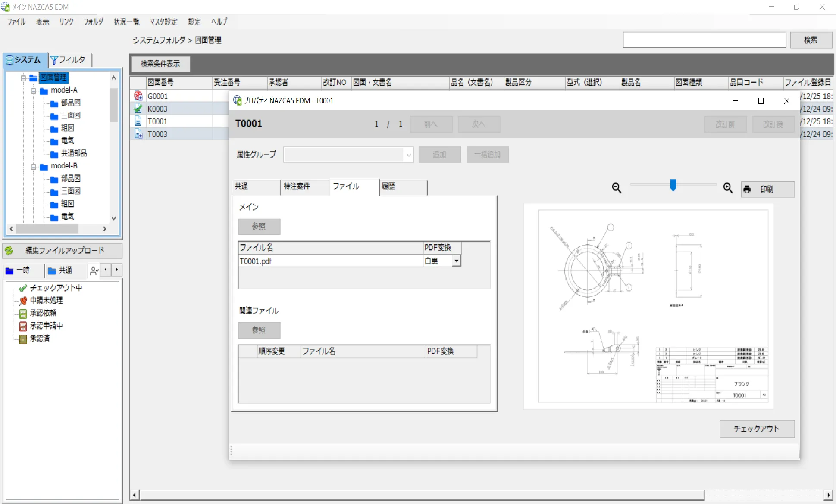
Task: Switch to the 共通 property tab
Action: click(x=256, y=187)
